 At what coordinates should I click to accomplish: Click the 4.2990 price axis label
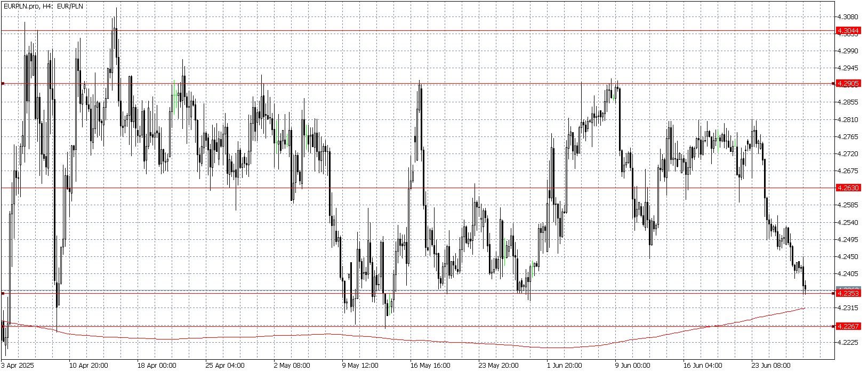point(848,51)
